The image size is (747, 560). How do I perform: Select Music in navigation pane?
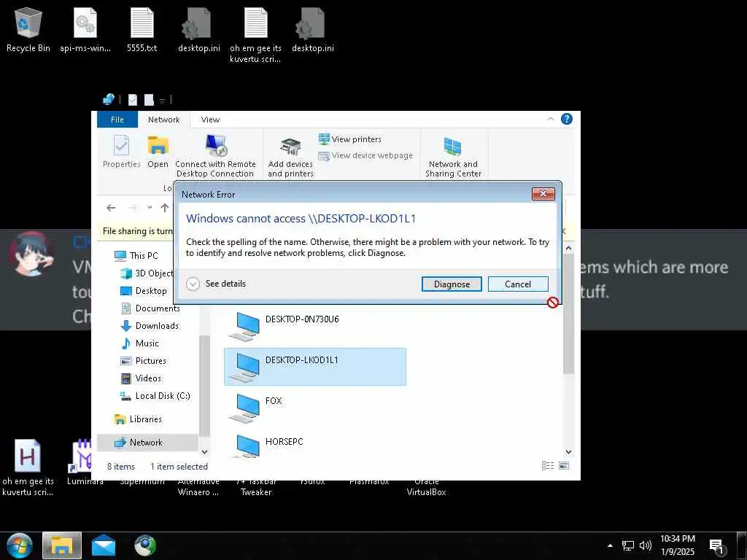pyautogui.click(x=140, y=343)
